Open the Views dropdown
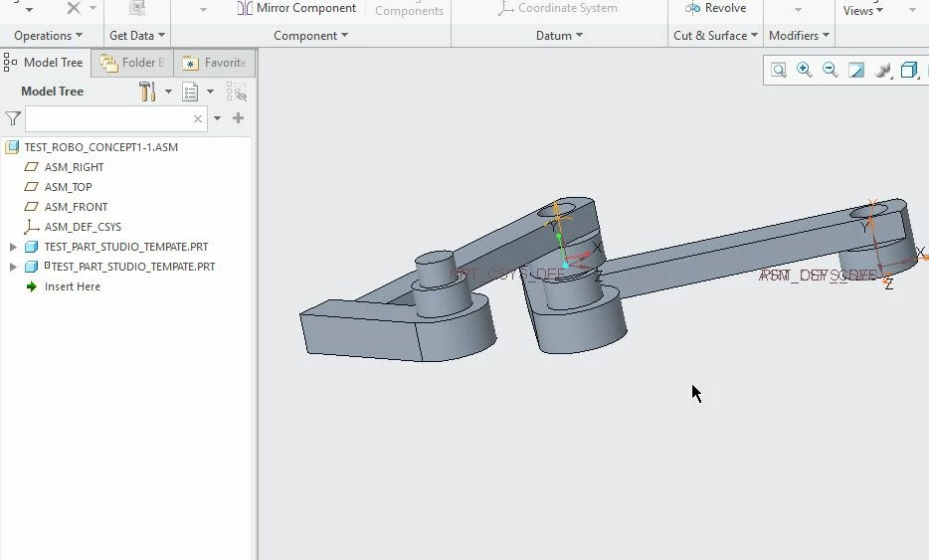929x560 pixels. (x=863, y=11)
